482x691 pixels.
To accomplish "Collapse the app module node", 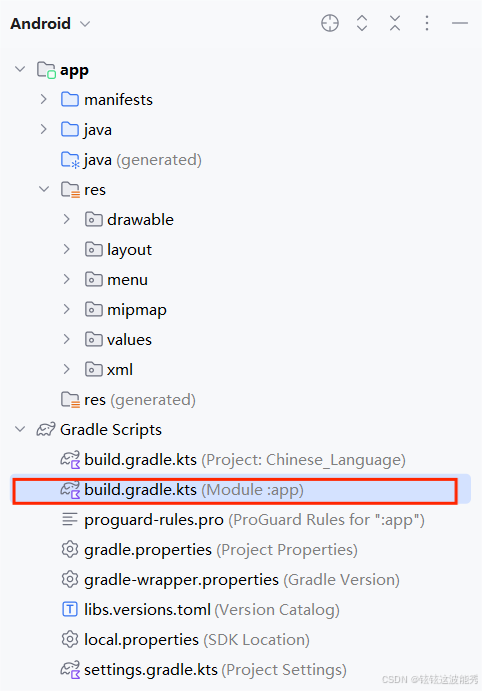I will click(20, 69).
